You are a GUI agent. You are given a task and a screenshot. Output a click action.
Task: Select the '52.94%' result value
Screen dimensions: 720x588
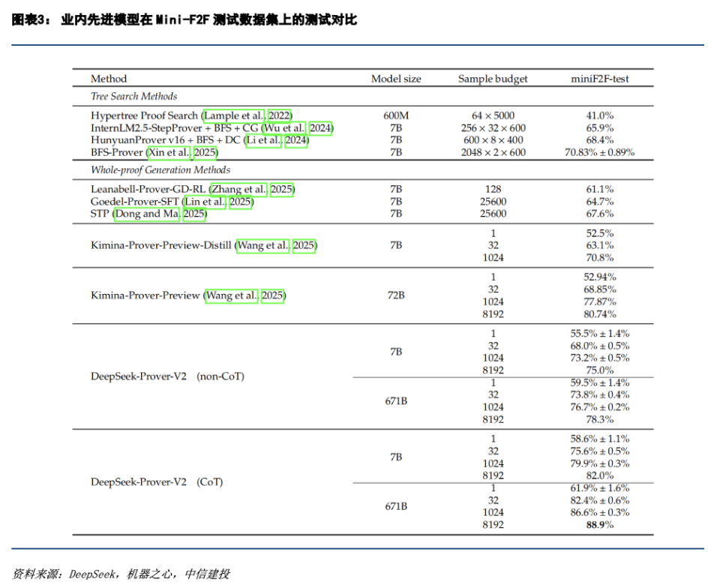point(600,277)
